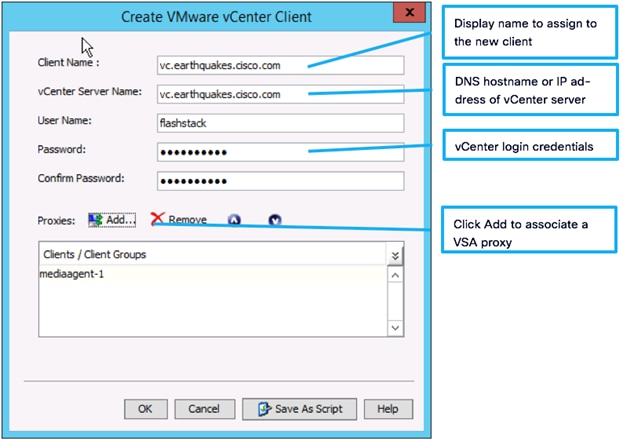Screen dimensions: 623x441
Task: Click the Save As Script button
Action: [300, 409]
